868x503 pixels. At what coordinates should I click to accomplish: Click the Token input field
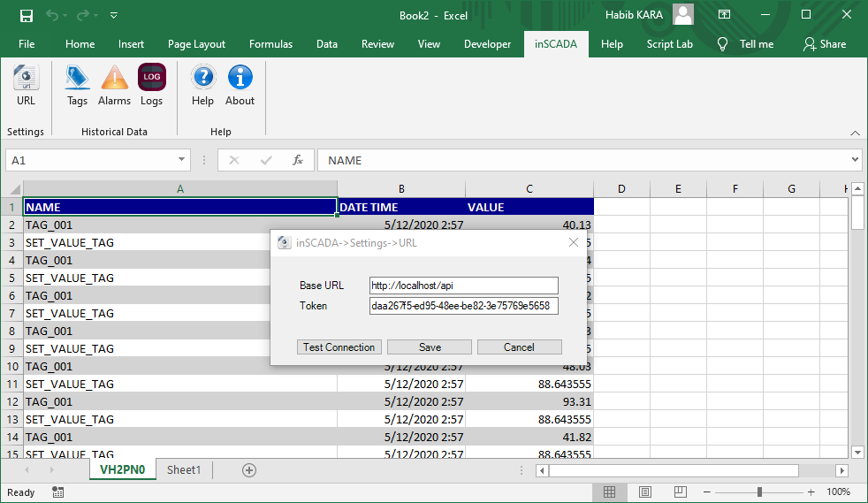tap(463, 306)
